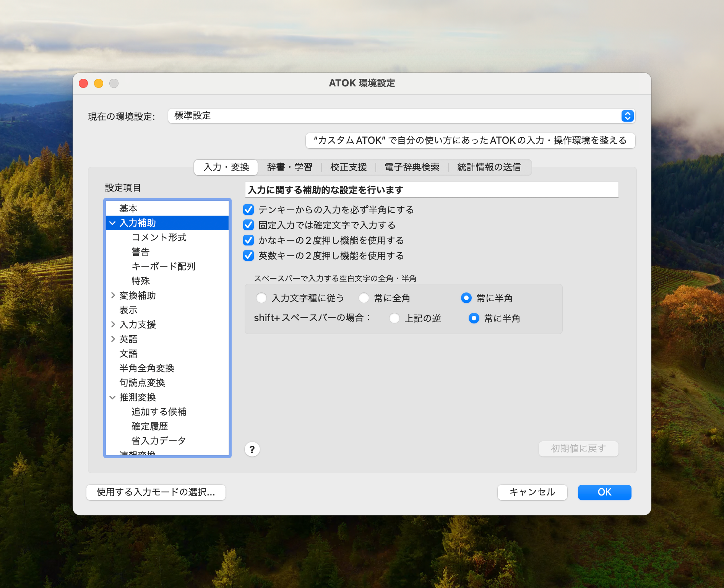Click the help question mark button
This screenshot has width=724, height=588.
[x=252, y=449]
